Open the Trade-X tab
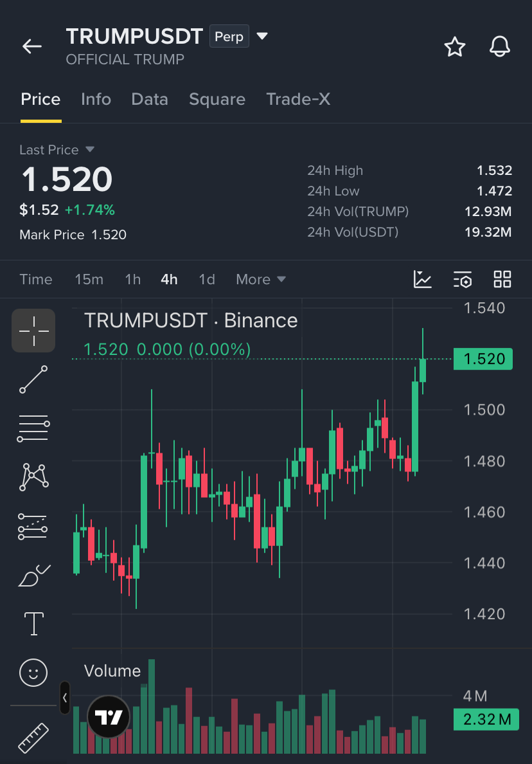The width and height of the screenshot is (532, 764). pos(298,100)
